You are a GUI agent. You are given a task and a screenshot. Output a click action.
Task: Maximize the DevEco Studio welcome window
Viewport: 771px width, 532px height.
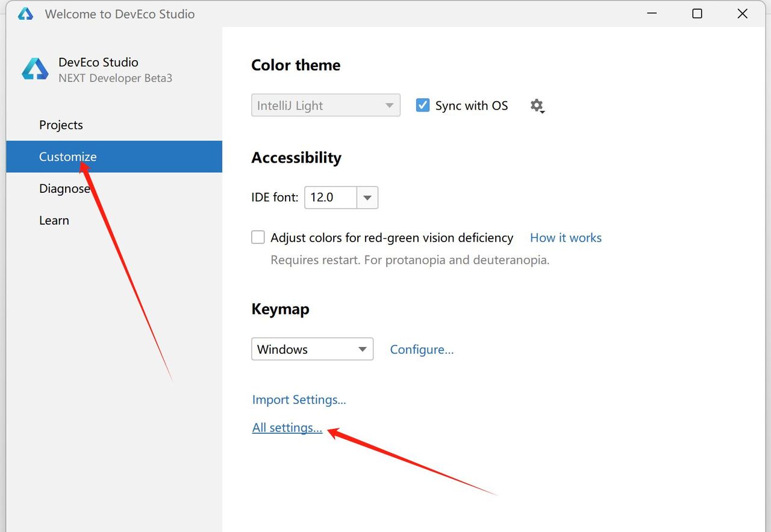(x=697, y=14)
